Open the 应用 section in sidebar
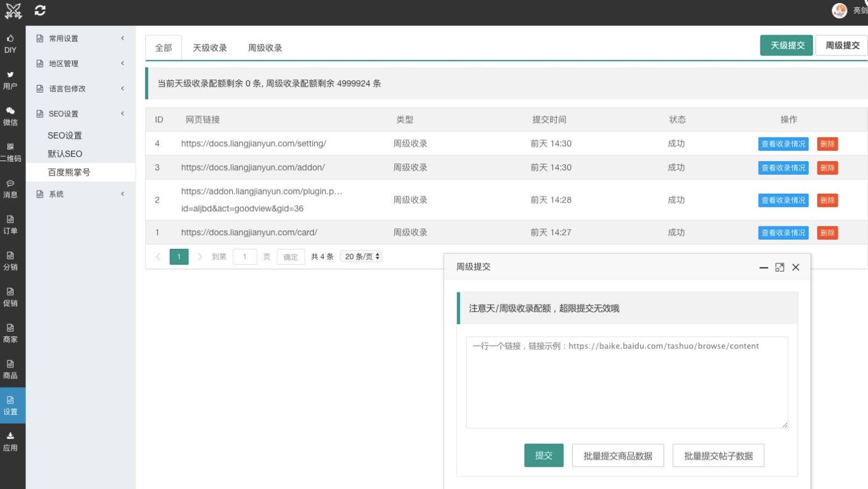Image resolution: width=868 pixels, height=489 pixels. (x=10, y=441)
